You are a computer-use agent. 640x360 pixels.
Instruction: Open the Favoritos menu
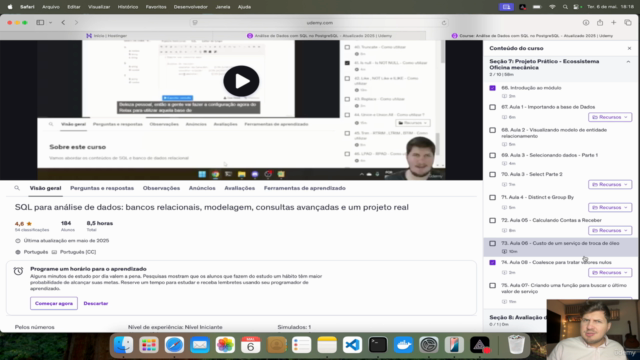(156, 7)
